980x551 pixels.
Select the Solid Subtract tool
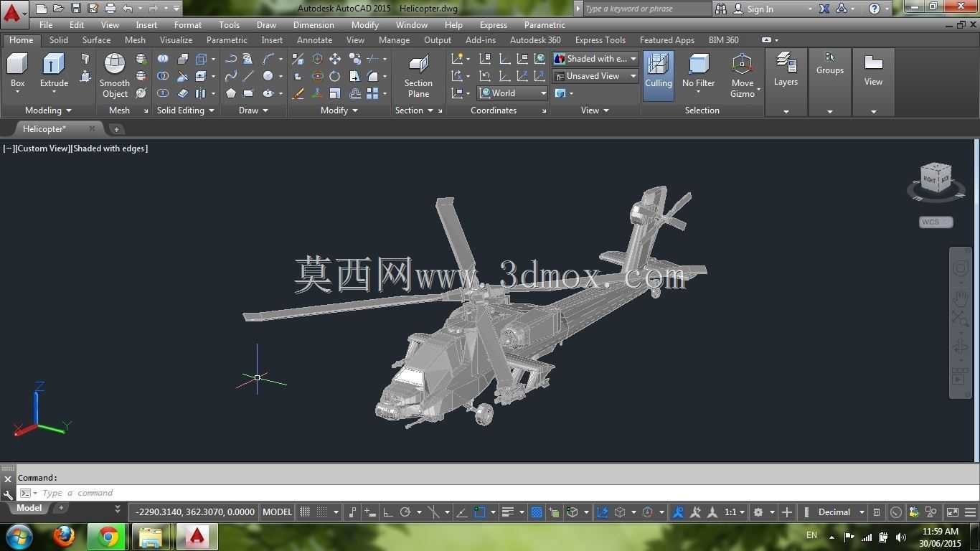pos(164,76)
